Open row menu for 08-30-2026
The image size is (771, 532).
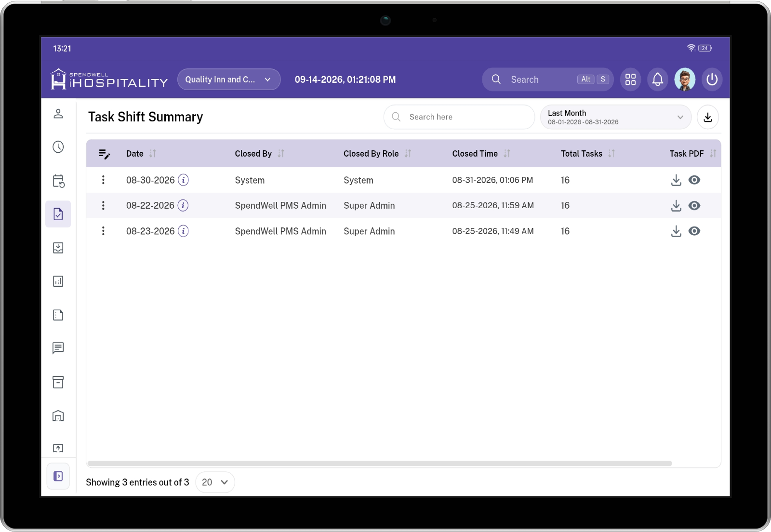[x=103, y=180]
